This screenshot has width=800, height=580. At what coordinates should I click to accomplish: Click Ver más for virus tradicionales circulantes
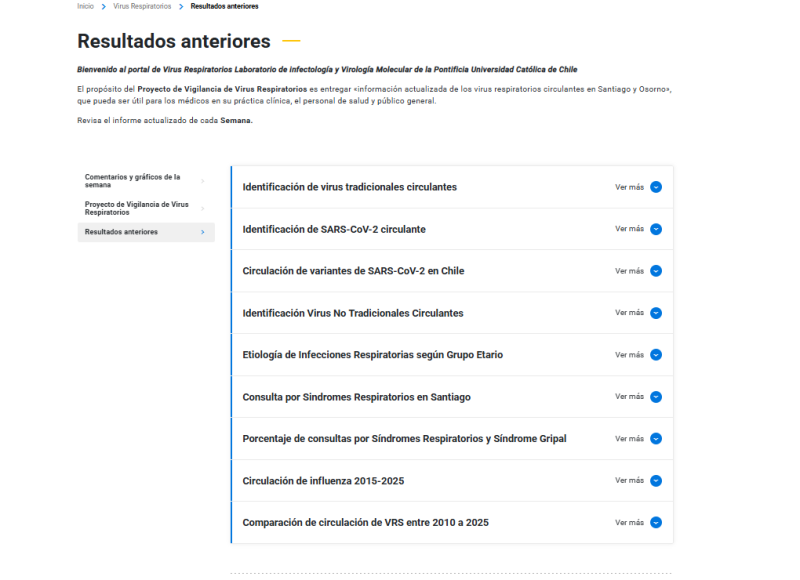coord(629,187)
